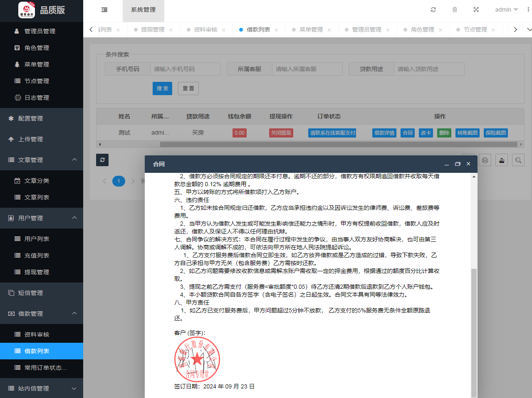Click the print icon above the table
This screenshot has height=398, width=532.
485,160
